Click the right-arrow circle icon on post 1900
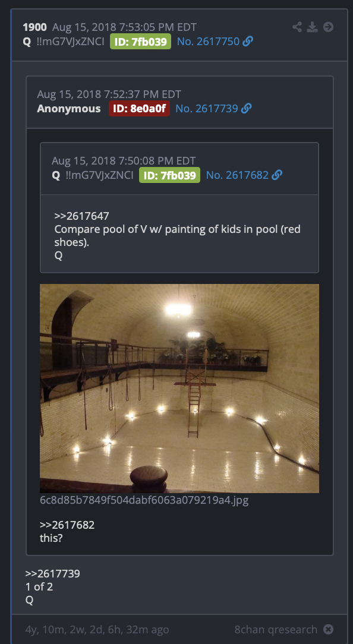The height and width of the screenshot is (644, 353). click(328, 27)
